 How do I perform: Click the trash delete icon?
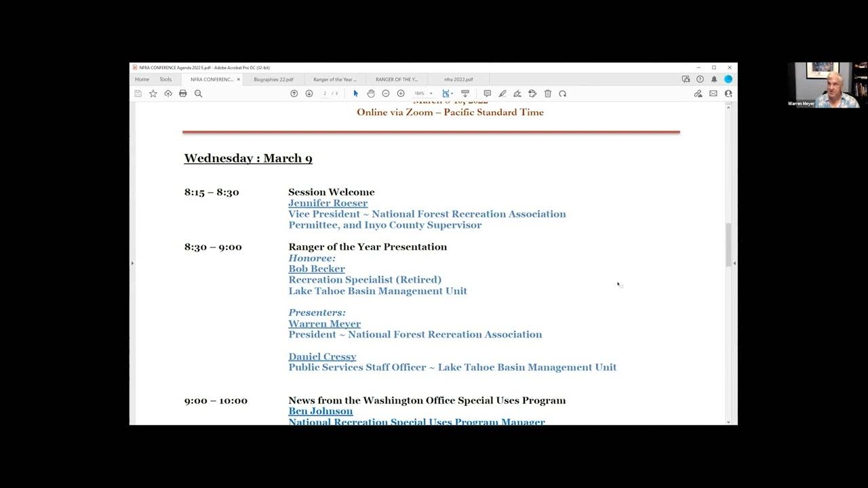[x=548, y=94]
